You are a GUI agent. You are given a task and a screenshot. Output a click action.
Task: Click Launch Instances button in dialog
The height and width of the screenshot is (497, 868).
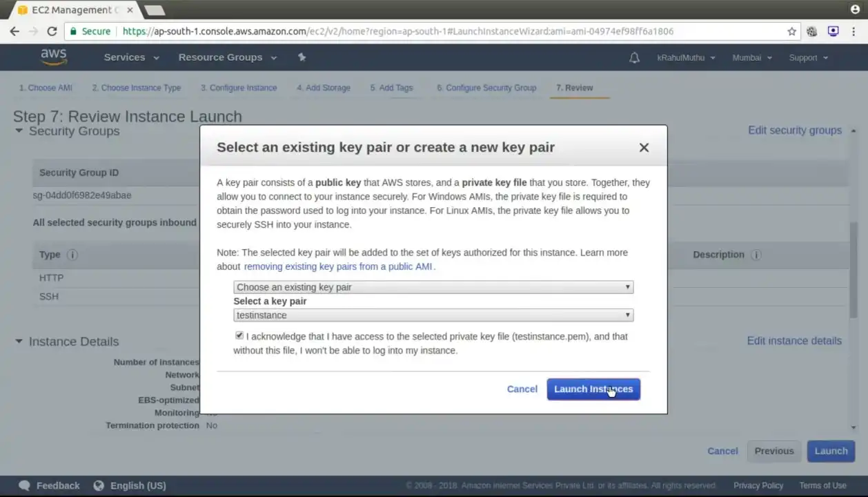[x=593, y=389]
